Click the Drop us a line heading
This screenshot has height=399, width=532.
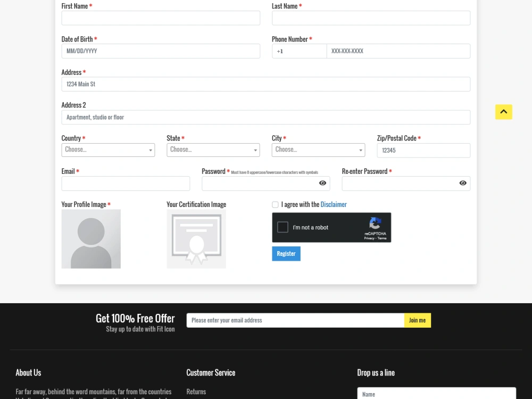point(376,372)
